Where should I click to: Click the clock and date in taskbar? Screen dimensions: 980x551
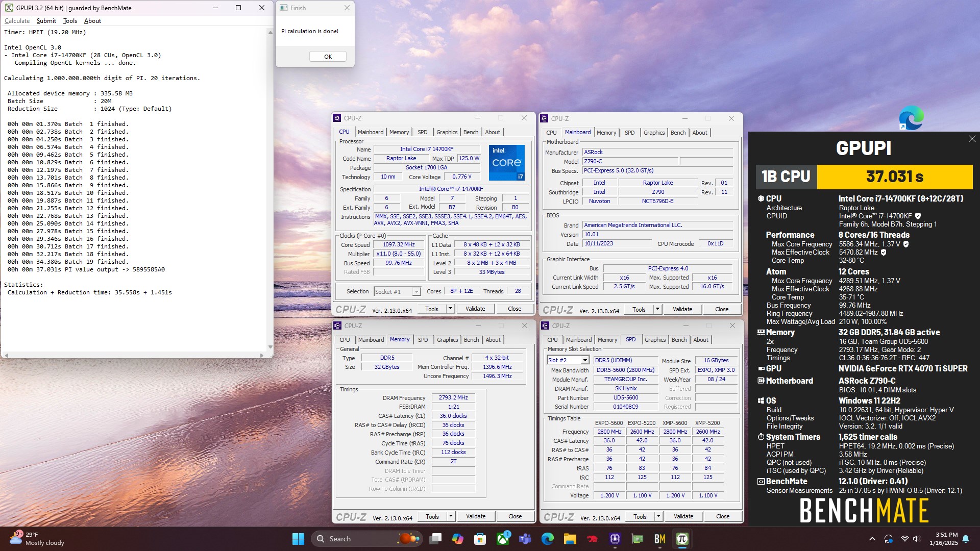pos(943,539)
